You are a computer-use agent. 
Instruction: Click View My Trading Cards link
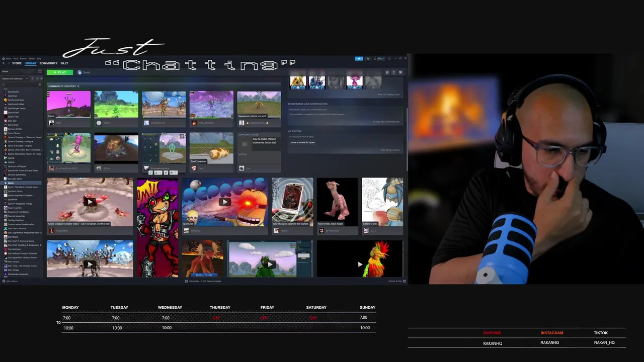pyautogui.click(x=388, y=95)
